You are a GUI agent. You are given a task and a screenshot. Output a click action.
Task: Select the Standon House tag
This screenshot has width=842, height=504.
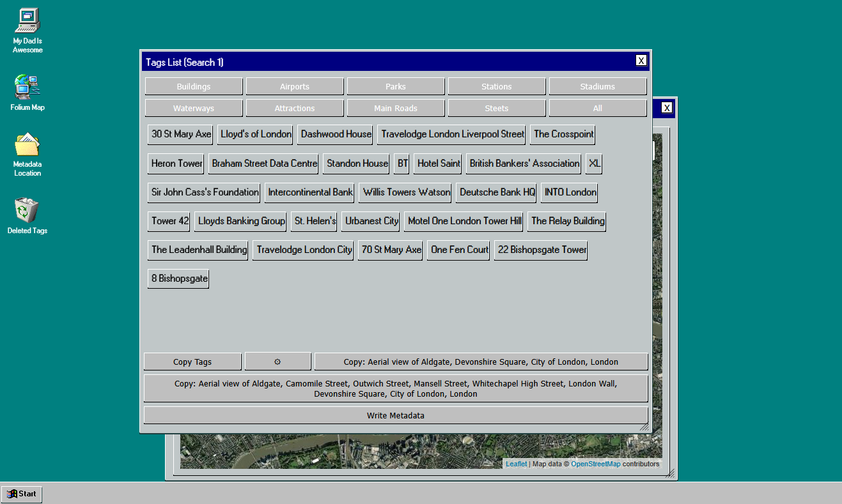pyautogui.click(x=357, y=164)
